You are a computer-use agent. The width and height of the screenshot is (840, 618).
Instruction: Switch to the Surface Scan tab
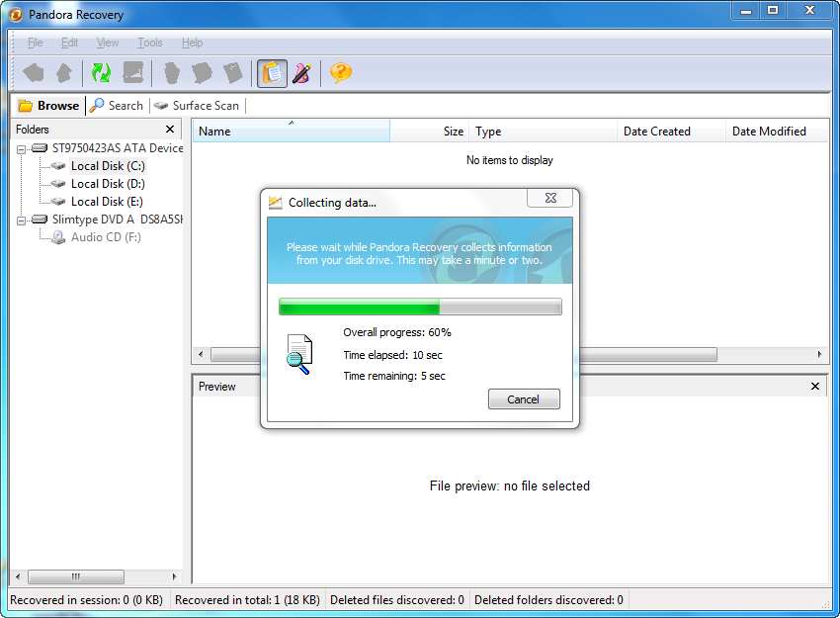(x=197, y=106)
